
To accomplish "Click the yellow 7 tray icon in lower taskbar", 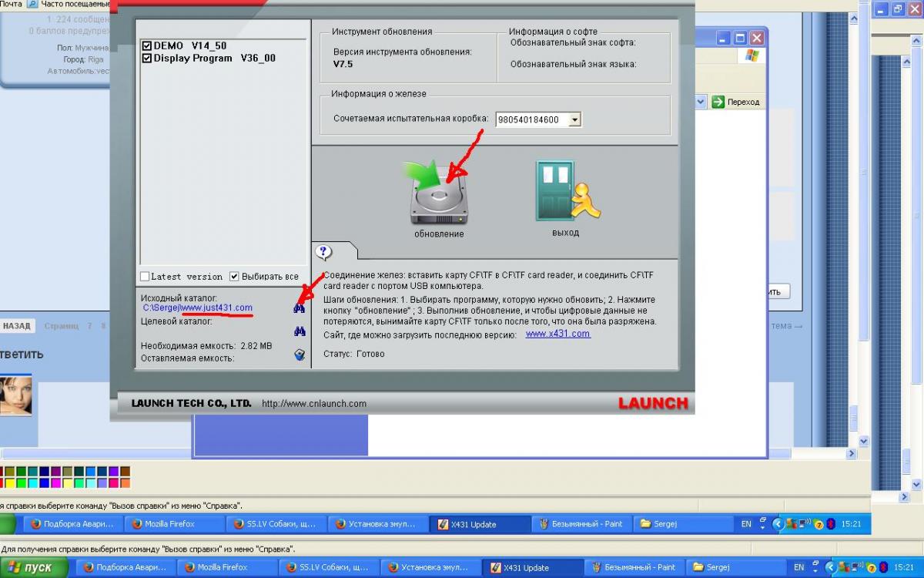I will (x=872, y=567).
